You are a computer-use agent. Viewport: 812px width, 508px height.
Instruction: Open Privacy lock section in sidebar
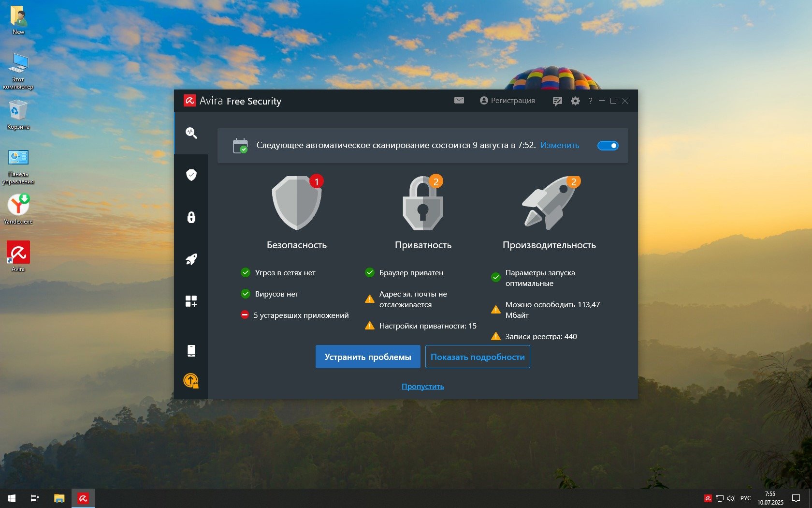[191, 217]
